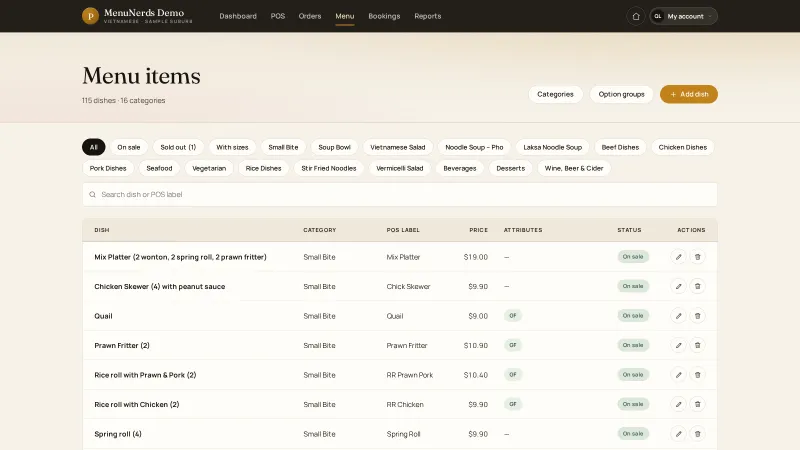Filter by Laksa Noodle Soup
The image size is (800, 450).
click(552, 147)
